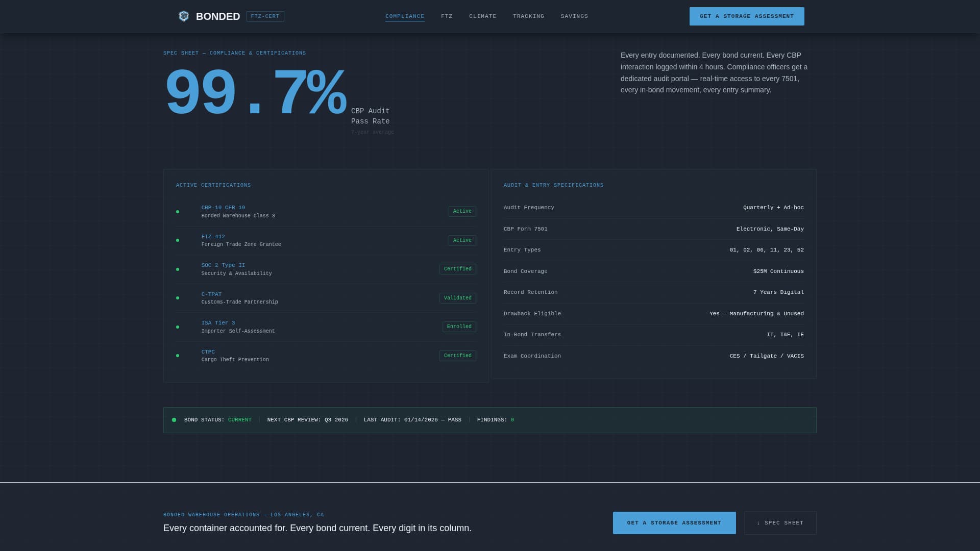980x551 pixels.
Task: Click the FTZ-CERT badge next to logo
Action: pyautogui.click(x=265, y=16)
